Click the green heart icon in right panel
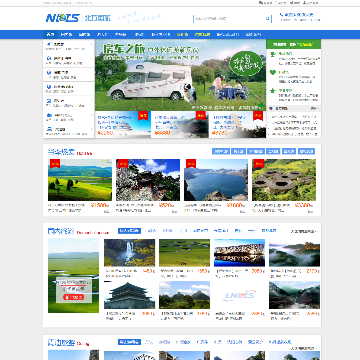The width and height of the screenshot is (360, 360). [273, 72]
